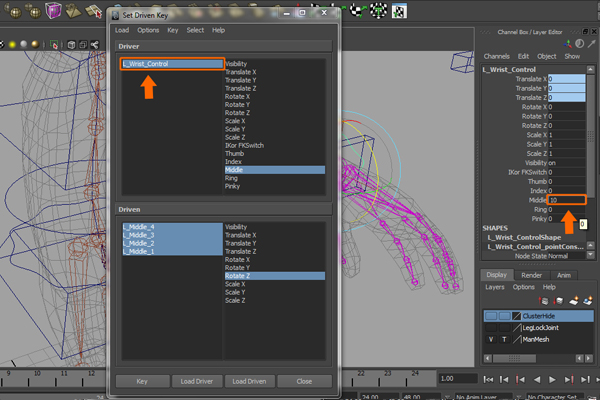
Task: Click the gold textured sphere icon
Action: pos(35,44)
